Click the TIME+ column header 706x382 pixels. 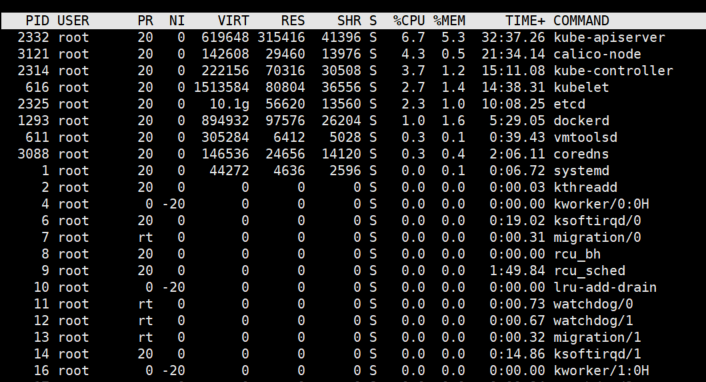pyautogui.click(x=525, y=21)
